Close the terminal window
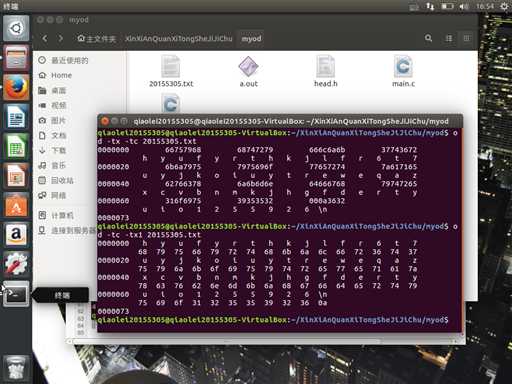This screenshot has width=512, height=384. tap(105, 121)
